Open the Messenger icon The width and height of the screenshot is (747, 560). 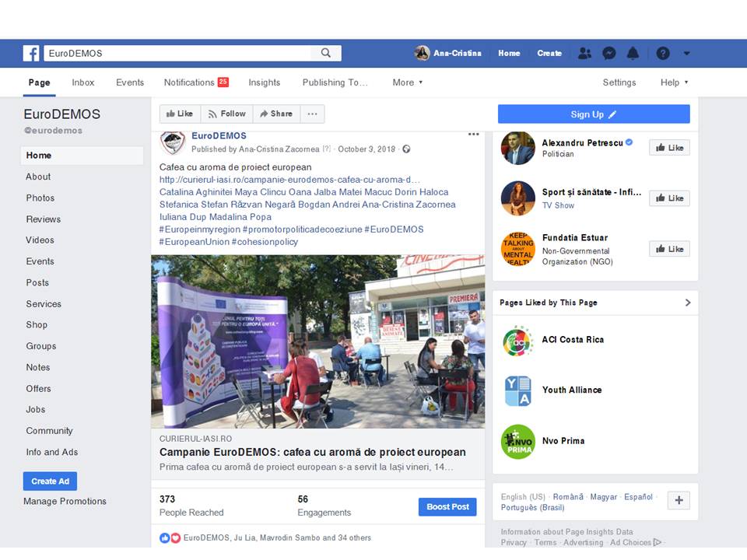click(608, 53)
